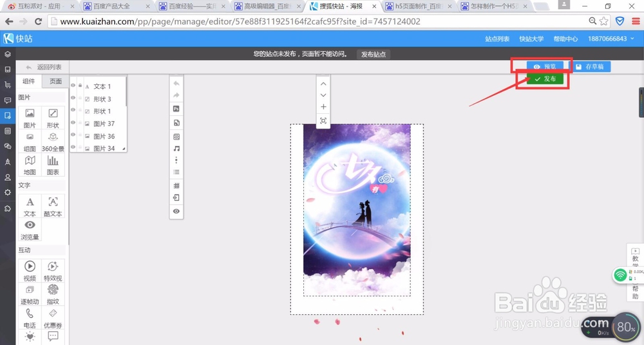Add an 图片 image component
644x345 pixels.
30,118
